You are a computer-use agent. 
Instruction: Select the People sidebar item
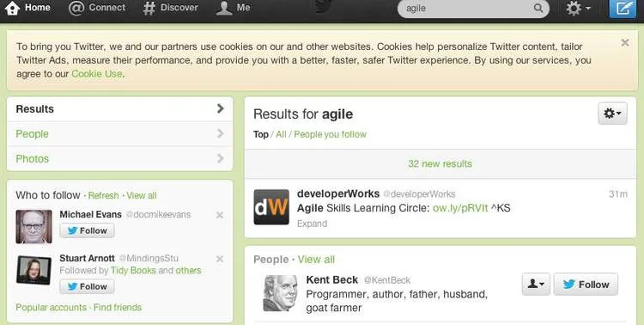(120, 134)
